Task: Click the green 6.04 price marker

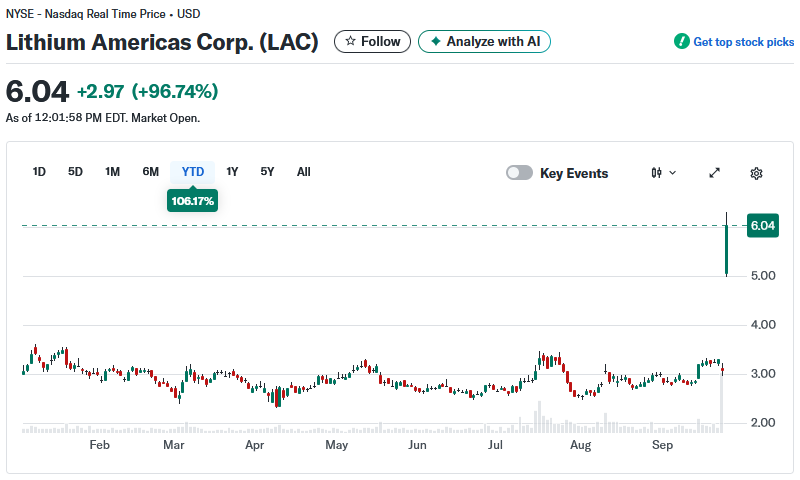Action: pos(762,226)
